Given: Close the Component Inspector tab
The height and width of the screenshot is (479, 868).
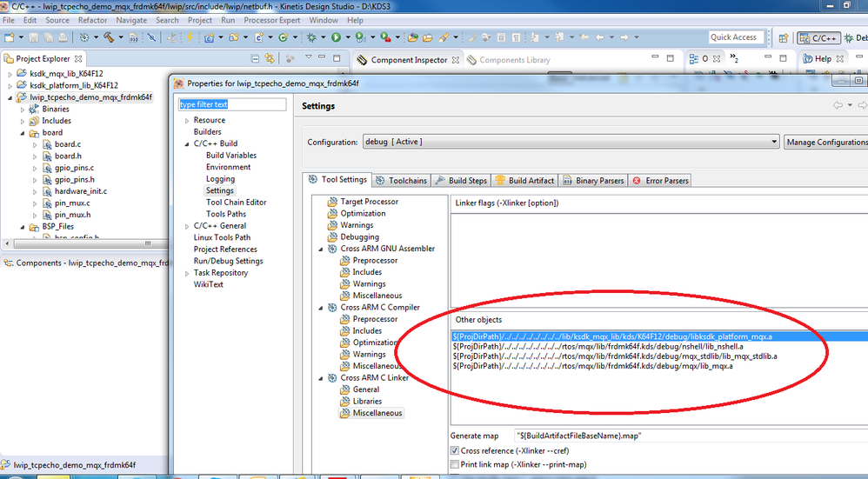Looking at the screenshot, I should (455, 60).
